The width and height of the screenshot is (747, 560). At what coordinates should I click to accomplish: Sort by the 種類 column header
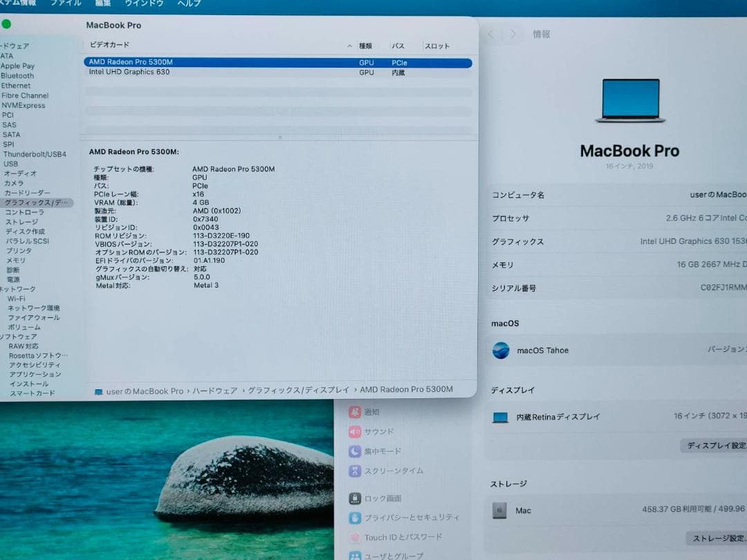365,46
